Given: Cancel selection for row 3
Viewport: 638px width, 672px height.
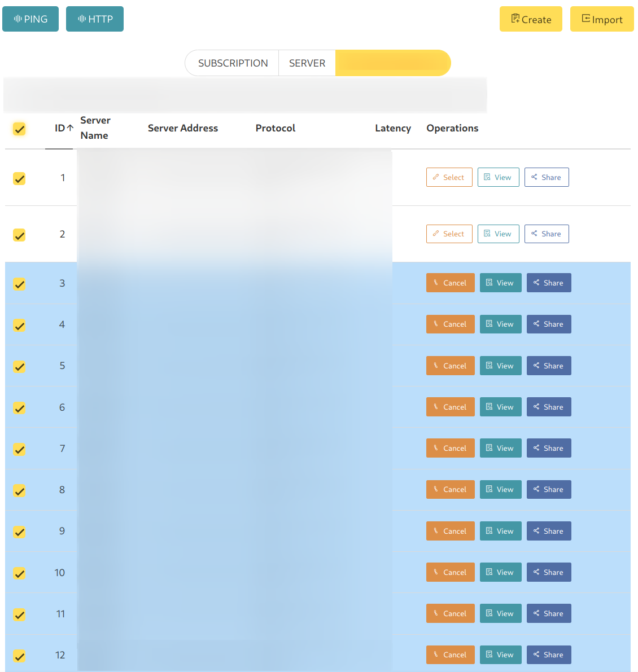Looking at the screenshot, I should tap(450, 283).
